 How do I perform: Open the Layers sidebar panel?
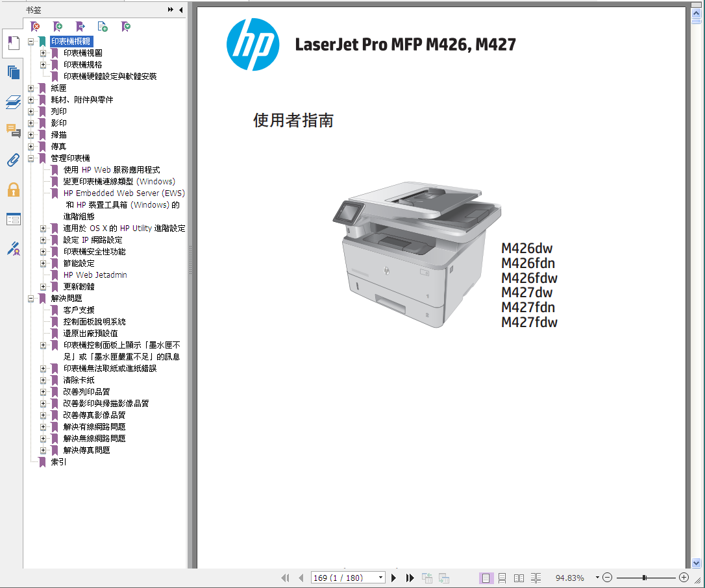[14, 102]
